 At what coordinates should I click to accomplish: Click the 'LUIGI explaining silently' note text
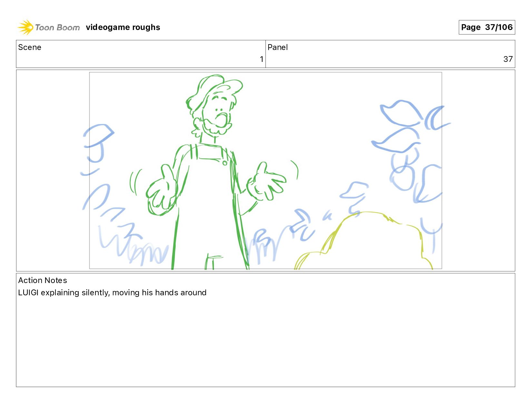pyautogui.click(x=112, y=293)
